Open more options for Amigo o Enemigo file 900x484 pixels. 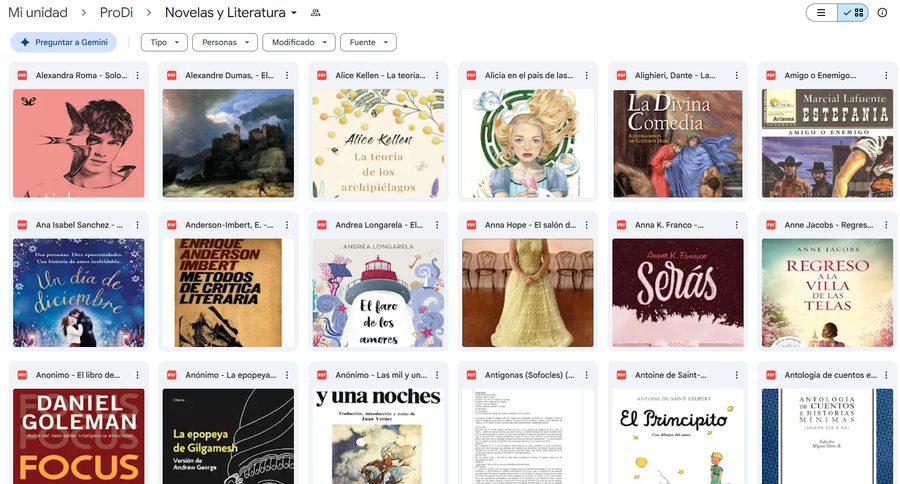[886, 75]
